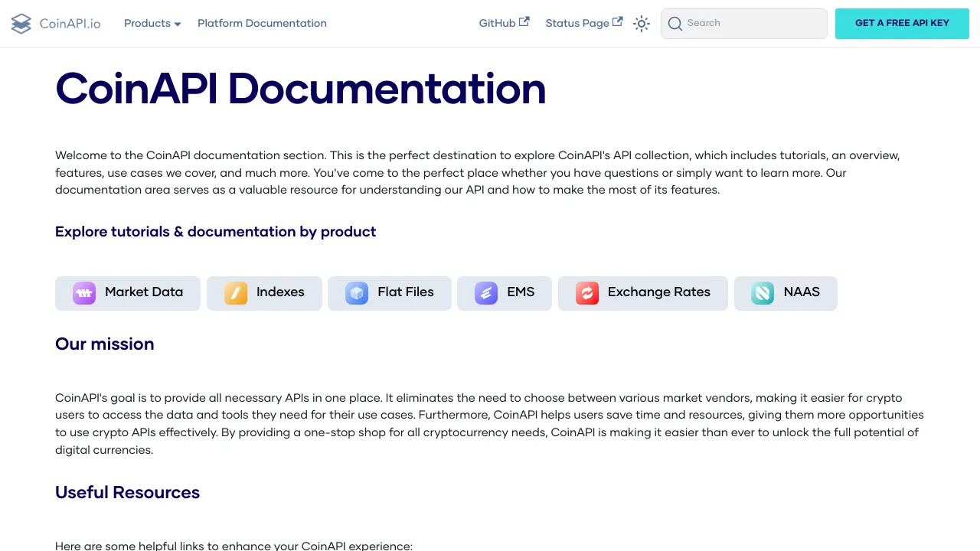
Task: Open the Products dropdown menu
Action: [152, 24]
